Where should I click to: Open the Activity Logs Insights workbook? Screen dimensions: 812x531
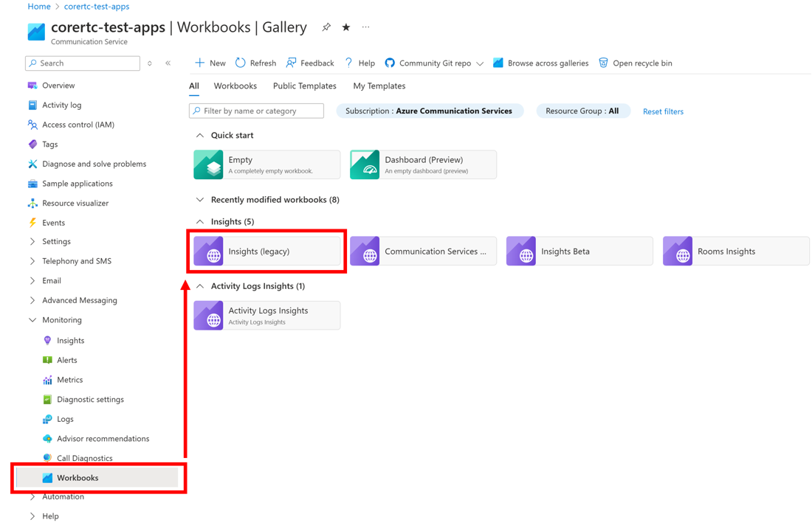[266, 315]
